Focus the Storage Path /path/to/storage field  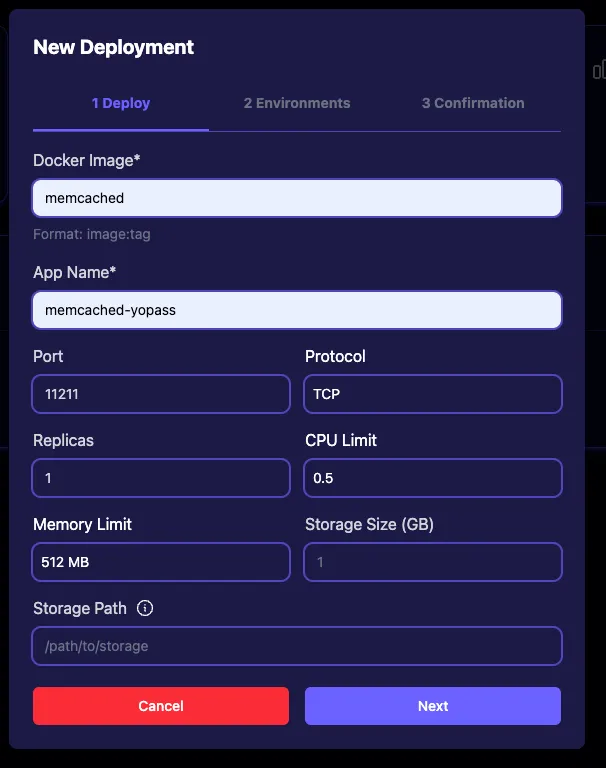[297, 646]
